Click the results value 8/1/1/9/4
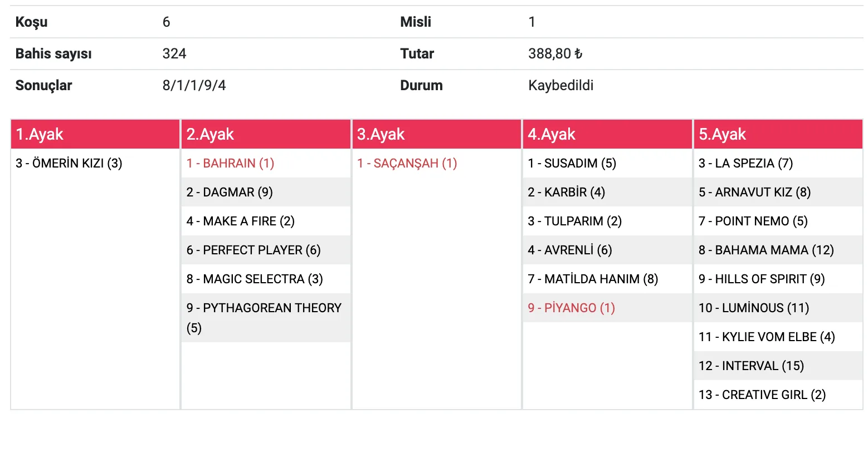 point(194,85)
